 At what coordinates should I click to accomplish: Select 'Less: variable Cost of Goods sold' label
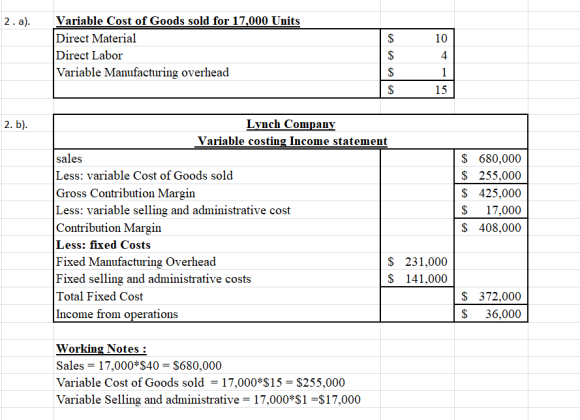tap(144, 175)
